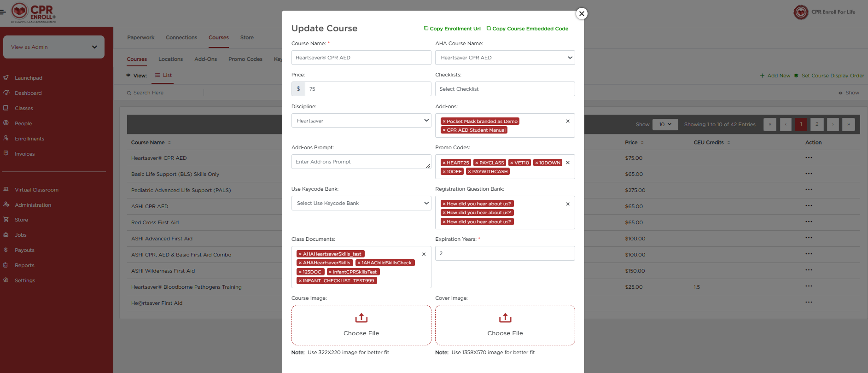Clear all Add-ons with the x

pyautogui.click(x=568, y=121)
